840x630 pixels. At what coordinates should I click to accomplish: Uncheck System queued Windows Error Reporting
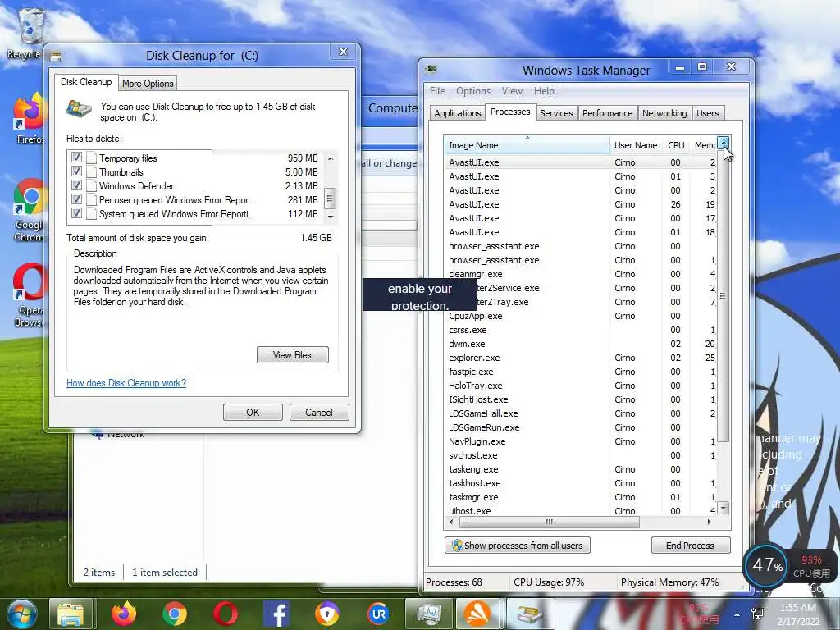coord(76,212)
